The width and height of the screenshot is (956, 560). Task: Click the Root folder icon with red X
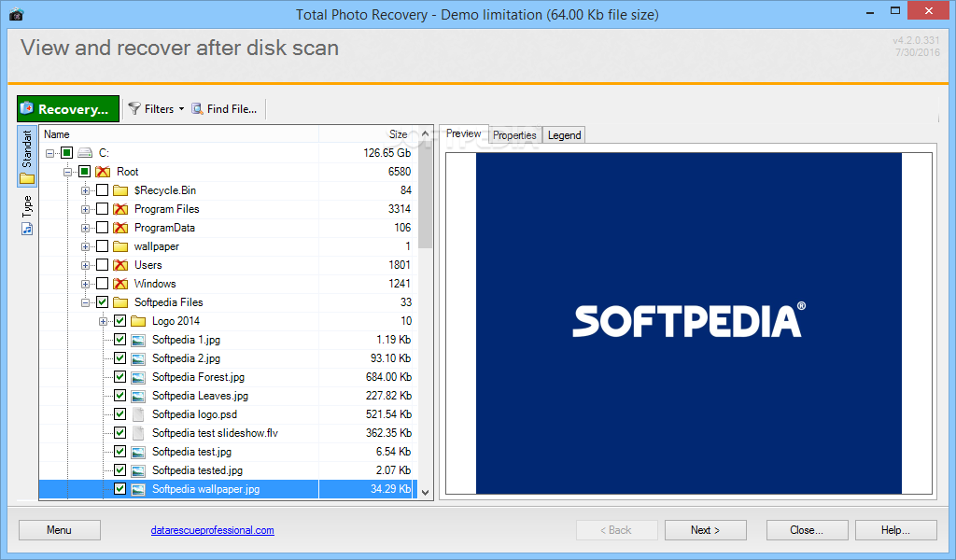tap(103, 172)
